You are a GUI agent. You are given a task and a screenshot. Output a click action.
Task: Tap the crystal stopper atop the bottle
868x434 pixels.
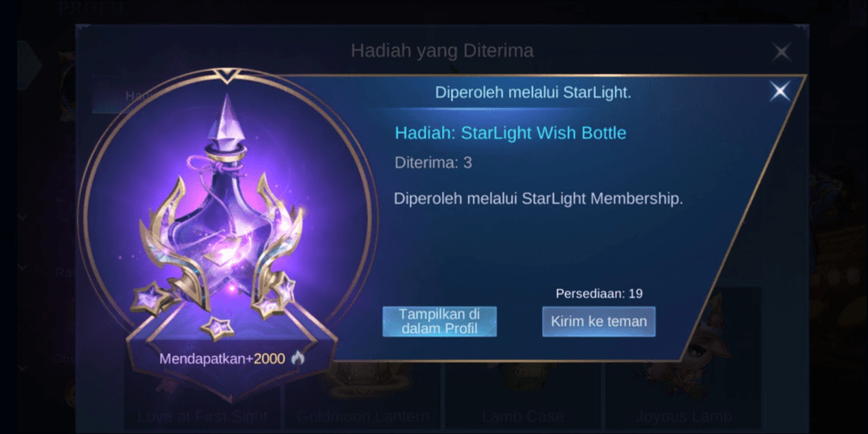227,121
